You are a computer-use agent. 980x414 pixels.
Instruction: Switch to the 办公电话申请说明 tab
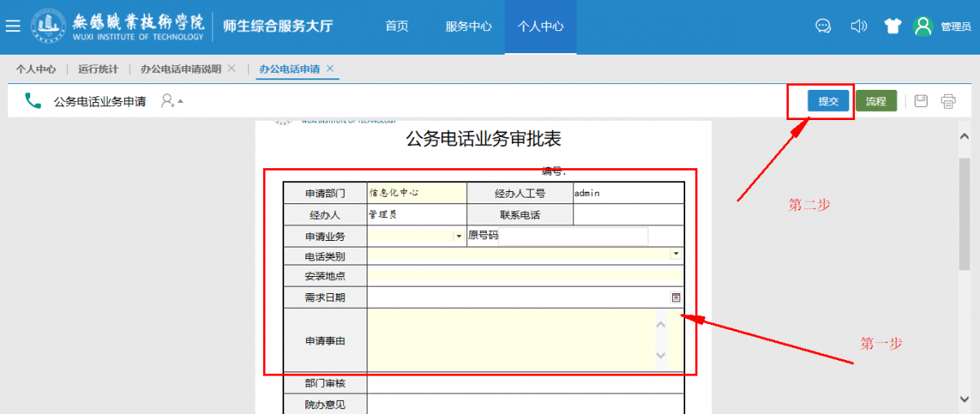[180, 69]
